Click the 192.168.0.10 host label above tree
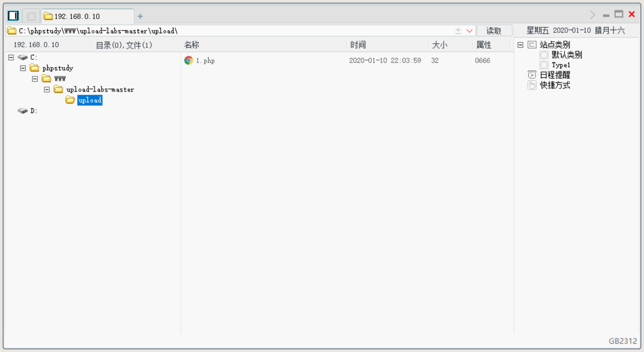Screen dimensions: 644x352 (x=36, y=45)
